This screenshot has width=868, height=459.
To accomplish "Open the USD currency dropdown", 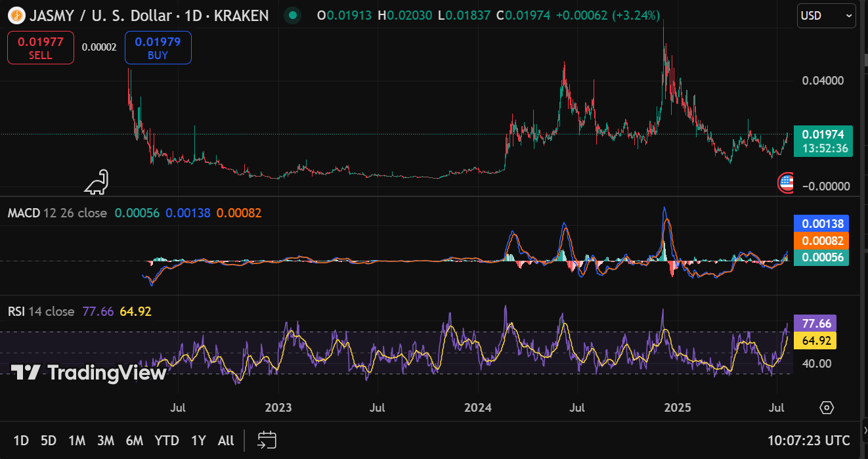I will pos(826,15).
